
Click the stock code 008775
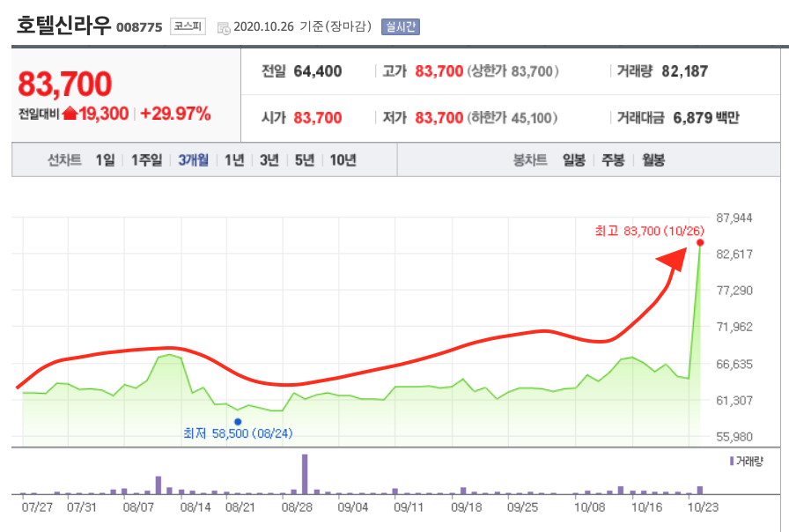point(139,27)
